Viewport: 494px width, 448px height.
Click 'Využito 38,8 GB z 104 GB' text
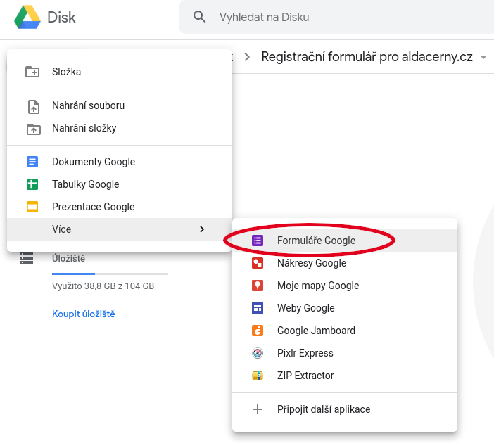pos(103,286)
